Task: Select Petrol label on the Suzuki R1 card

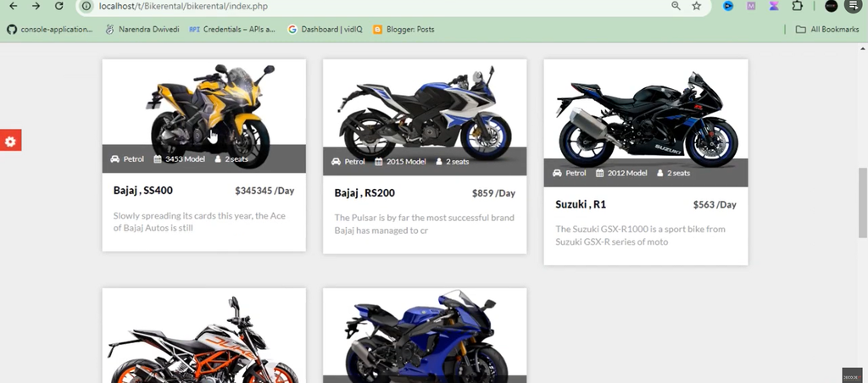Action: tap(576, 173)
